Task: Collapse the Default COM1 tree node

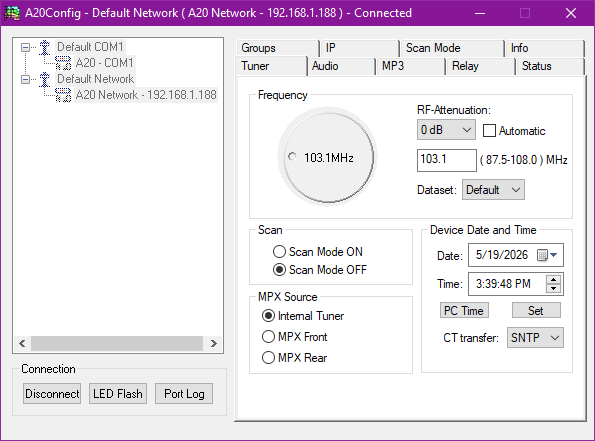Action: click(25, 47)
